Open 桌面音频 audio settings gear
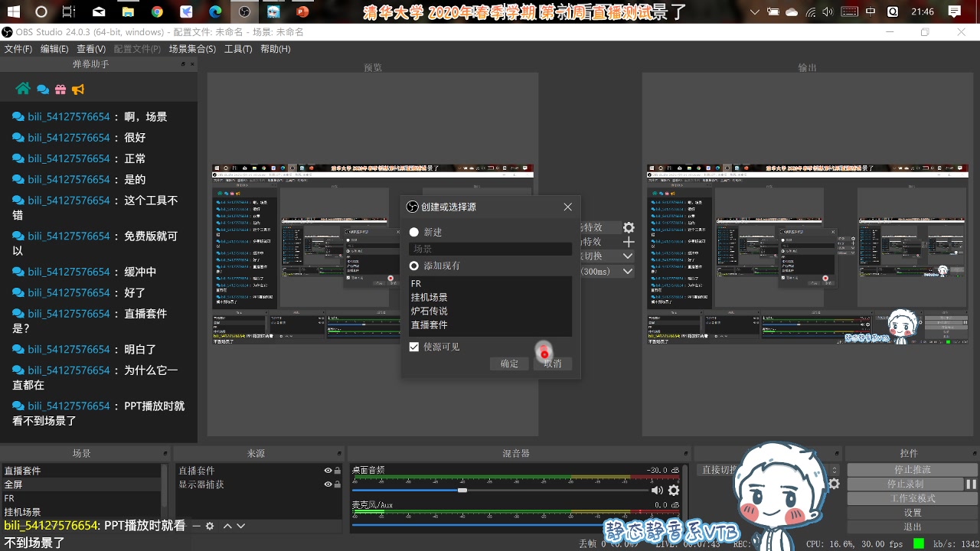The height and width of the screenshot is (551, 980). pyautogui.click(x=674, y=490)
